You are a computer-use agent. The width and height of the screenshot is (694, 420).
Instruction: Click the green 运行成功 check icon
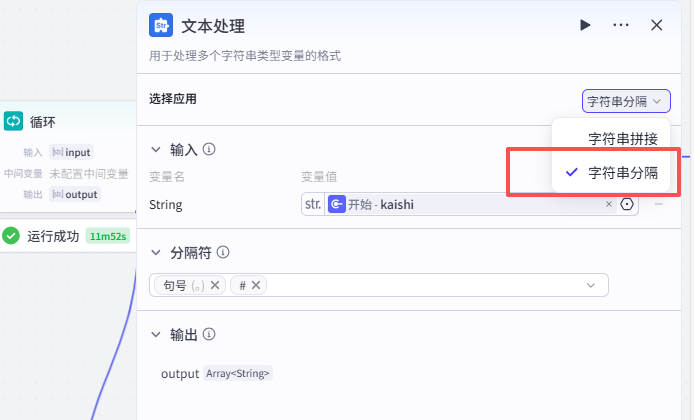[11, 236]
